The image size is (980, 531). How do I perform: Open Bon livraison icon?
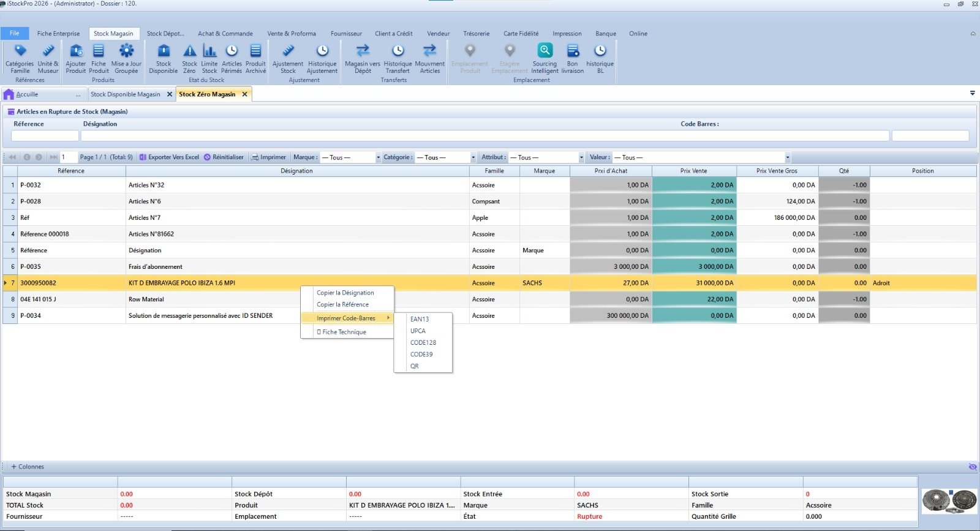(573, 59)
